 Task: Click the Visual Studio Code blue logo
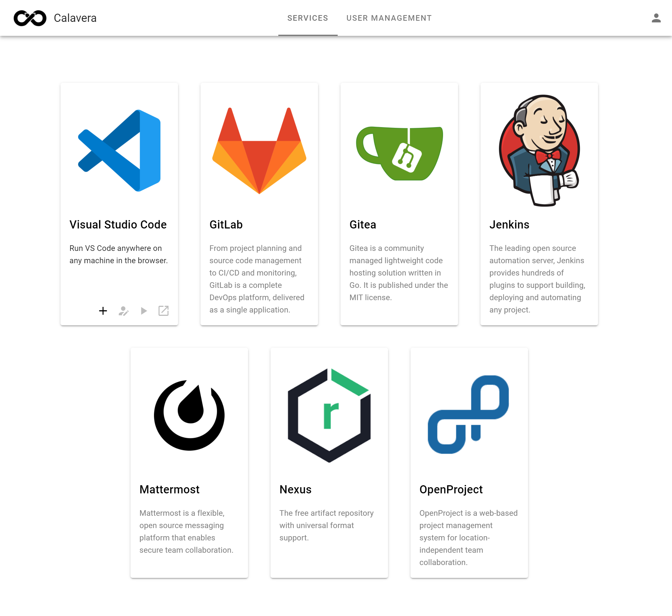[x=119, y=151]
